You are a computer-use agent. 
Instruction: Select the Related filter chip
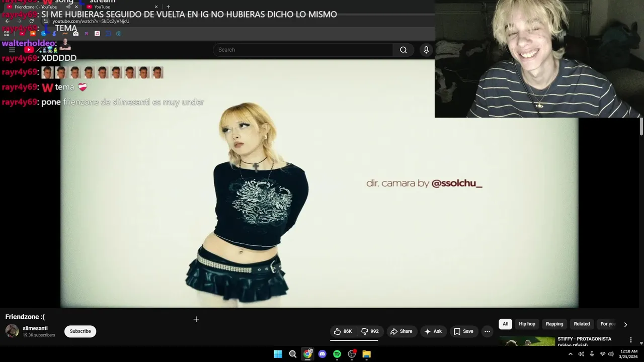[582, 324]
